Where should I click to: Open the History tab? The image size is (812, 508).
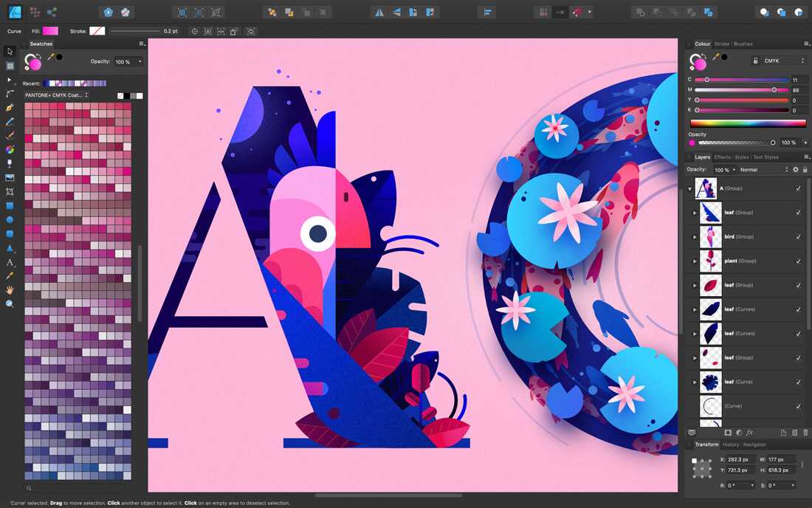(731, 444)
